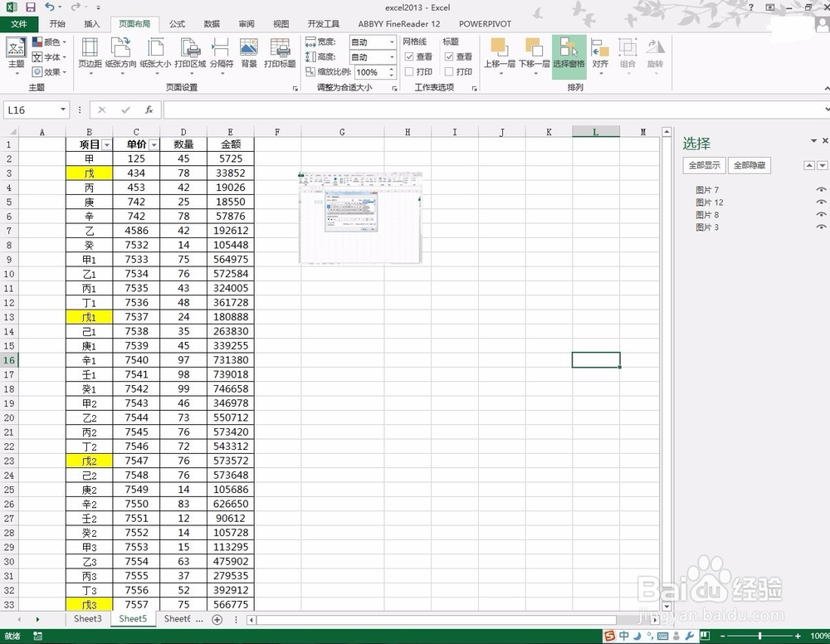830x644 pixels.
Task: Uncheck 查看 under 标题 headings
Action: click(448, 56)
